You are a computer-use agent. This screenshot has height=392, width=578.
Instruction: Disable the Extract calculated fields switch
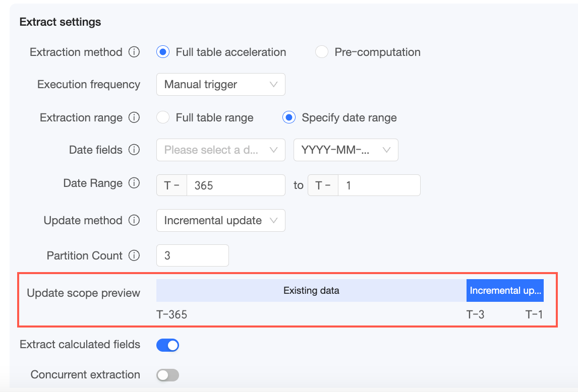click(167, 345)
